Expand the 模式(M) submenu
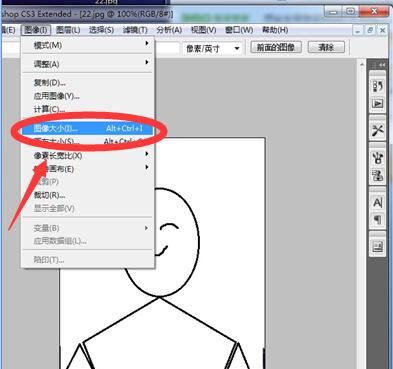393x369 pixels. pos(87,45)
